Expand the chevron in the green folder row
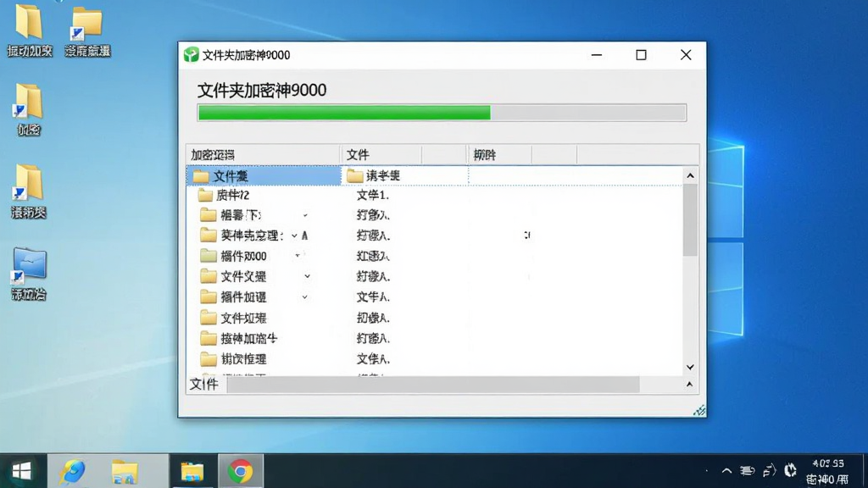The width and height of the screenshot is (868, 488). point(298,255)
